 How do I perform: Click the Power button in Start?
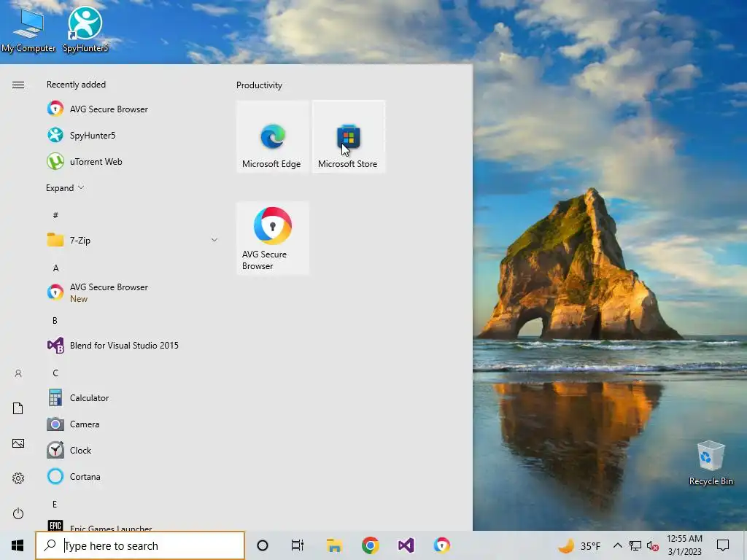coord(18,513)
